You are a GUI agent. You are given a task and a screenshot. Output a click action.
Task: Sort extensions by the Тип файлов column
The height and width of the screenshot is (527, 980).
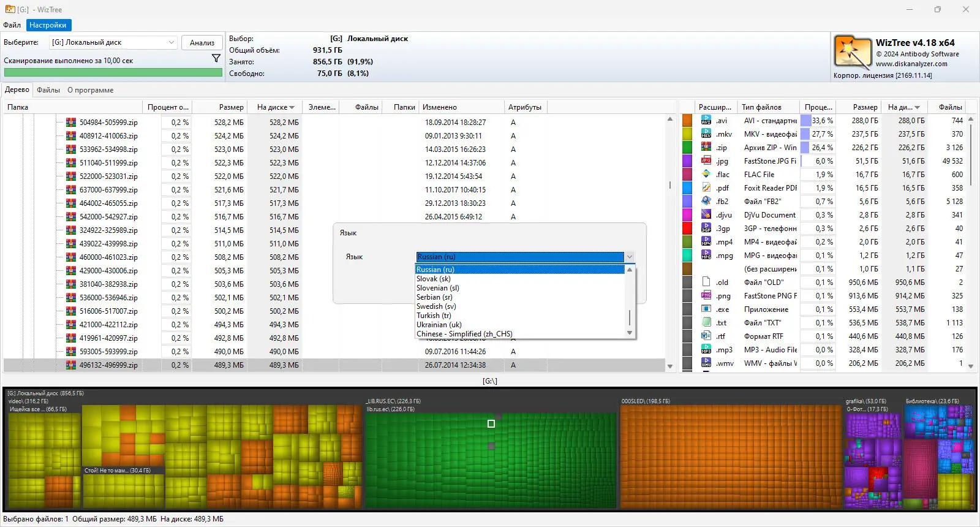pos(769,107)
